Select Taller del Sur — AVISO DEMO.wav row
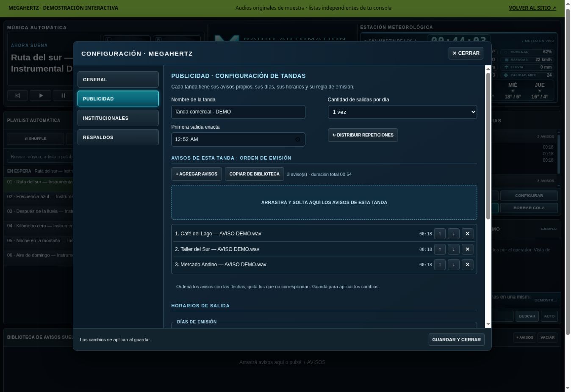This screenshot has width=571, height=392. click(x=324, y=249)
